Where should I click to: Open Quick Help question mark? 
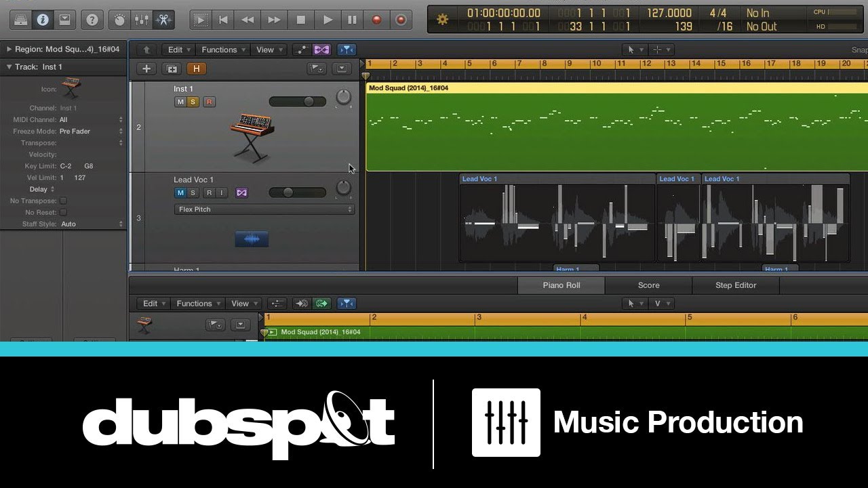coord(92,20)
